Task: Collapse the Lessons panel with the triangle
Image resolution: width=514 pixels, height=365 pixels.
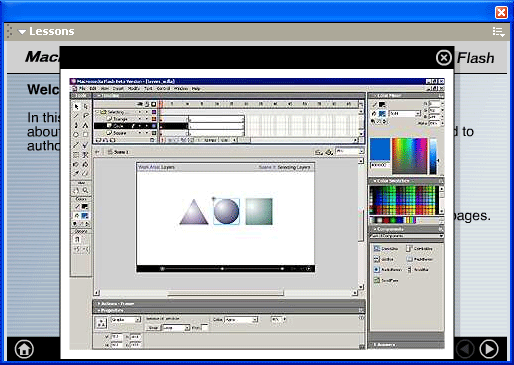Action: pos(22,32)
